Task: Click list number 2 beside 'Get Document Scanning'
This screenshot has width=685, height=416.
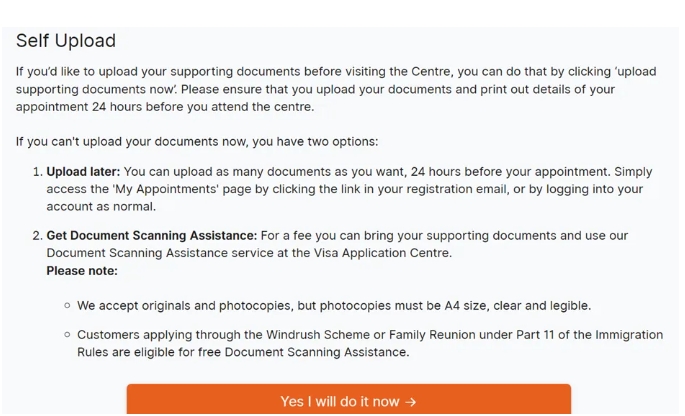Action: click(37, 236)
